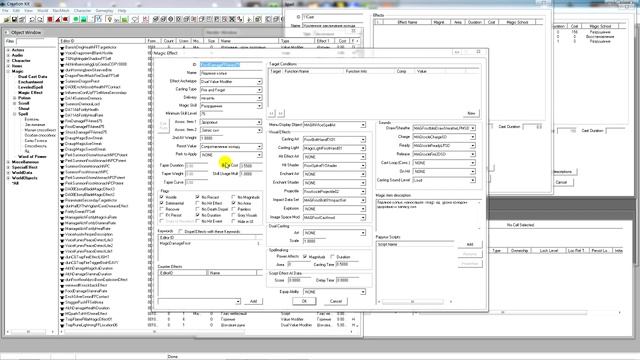The image size is (640, 360).
Task: Toggle the No Recast flag
Action: pos(198,197)
